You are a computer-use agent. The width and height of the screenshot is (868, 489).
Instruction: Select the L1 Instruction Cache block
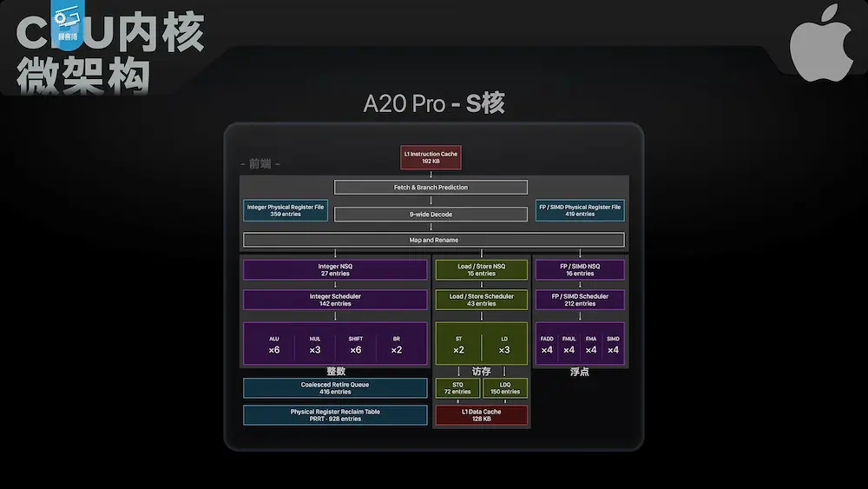(431, 158)
